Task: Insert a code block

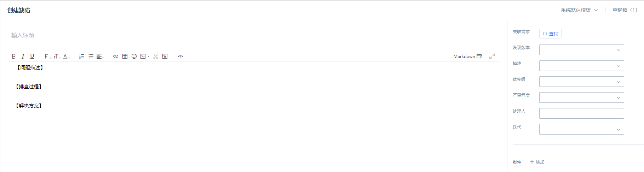Action: 180,57
